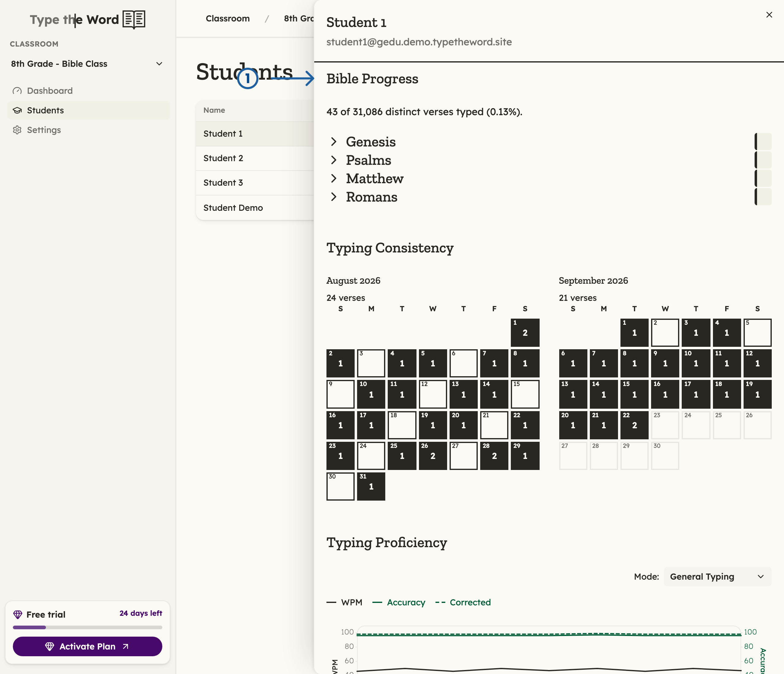Click the Activate Plan button

(87, 646)
